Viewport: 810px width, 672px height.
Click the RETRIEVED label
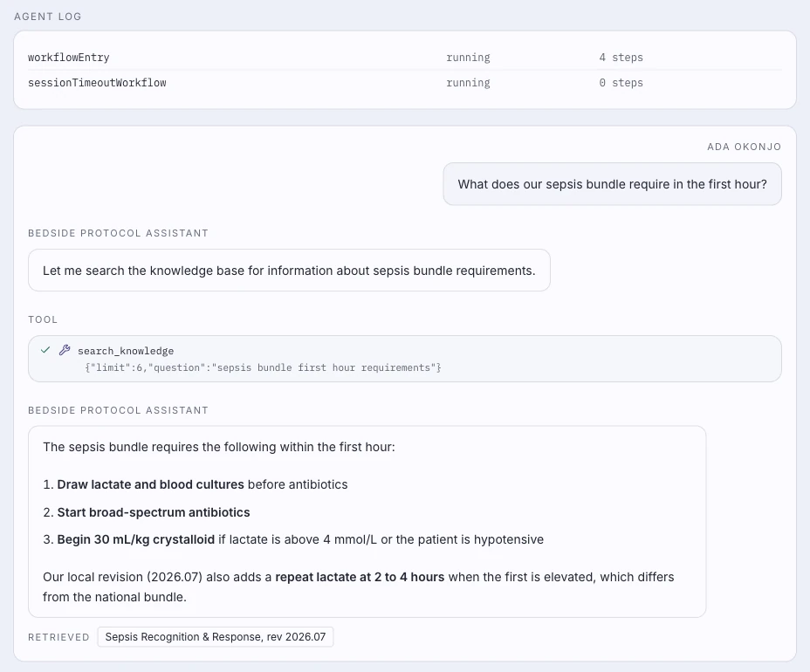58,637
